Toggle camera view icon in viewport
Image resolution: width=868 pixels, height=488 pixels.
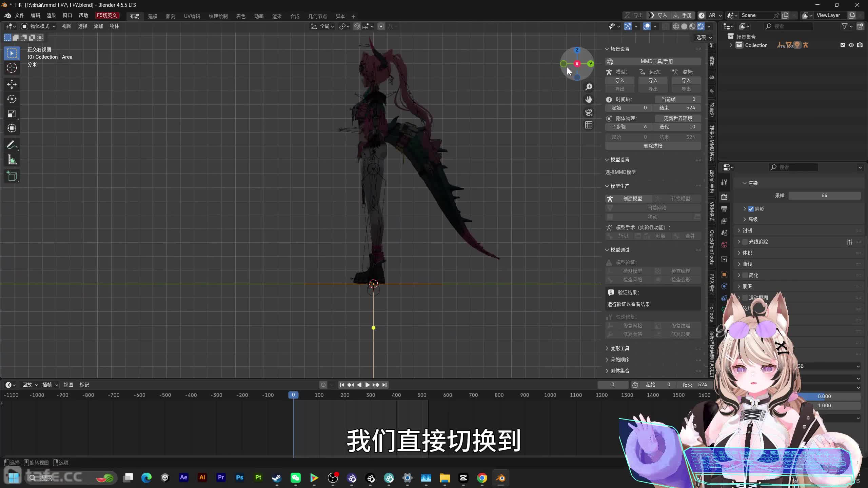pyautogui.click(x=589, y=112)
